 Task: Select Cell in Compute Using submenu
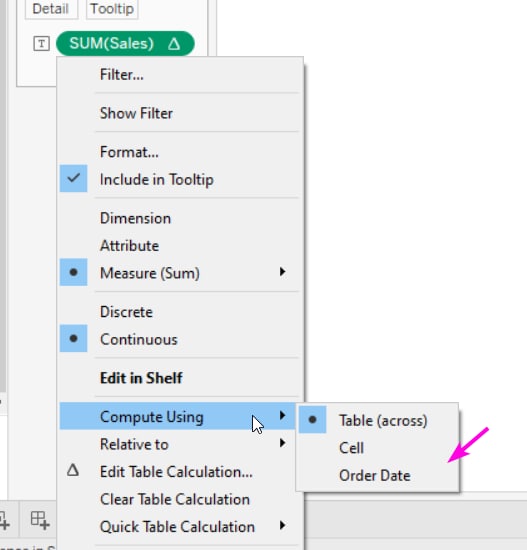coord(378,448)
